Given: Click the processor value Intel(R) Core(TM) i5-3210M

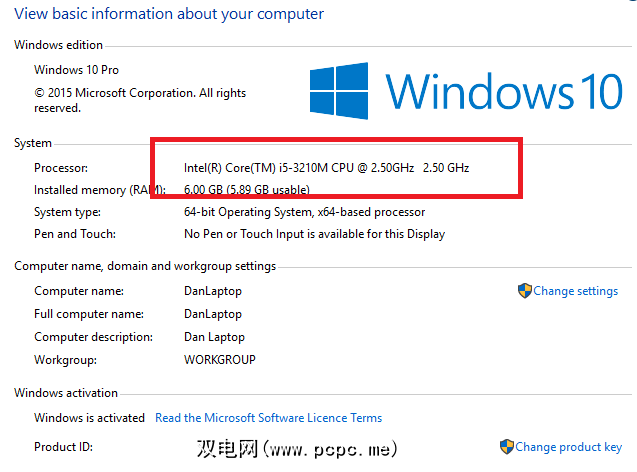Looking at the screenshot, I should pos(326,168).
